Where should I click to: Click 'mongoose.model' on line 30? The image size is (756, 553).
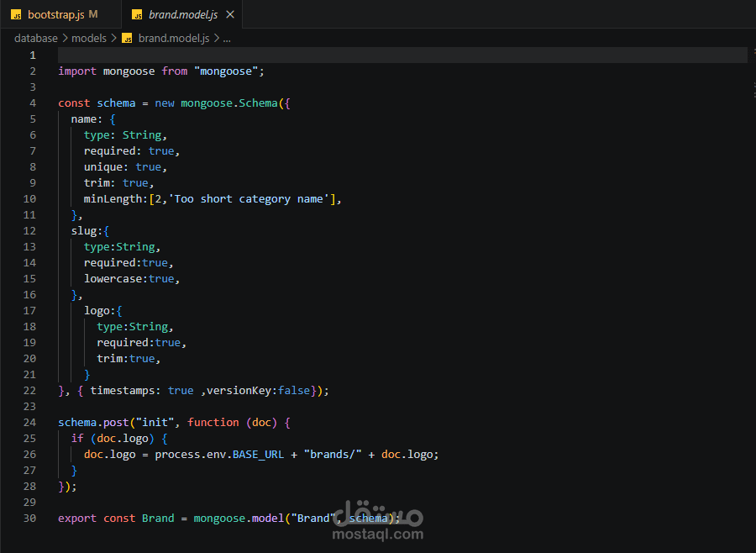[239, 518]
